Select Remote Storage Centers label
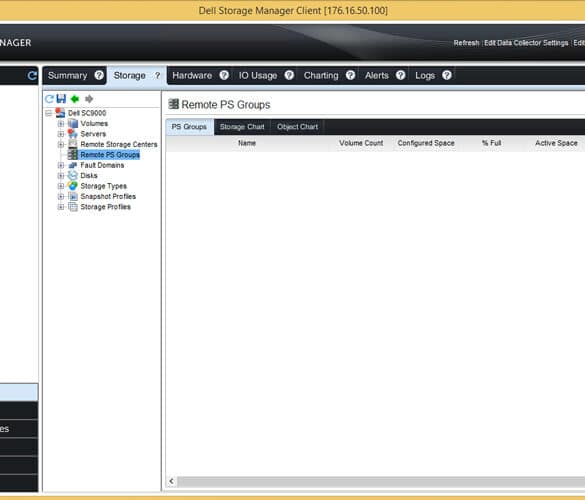 click(x=119, y=144)
